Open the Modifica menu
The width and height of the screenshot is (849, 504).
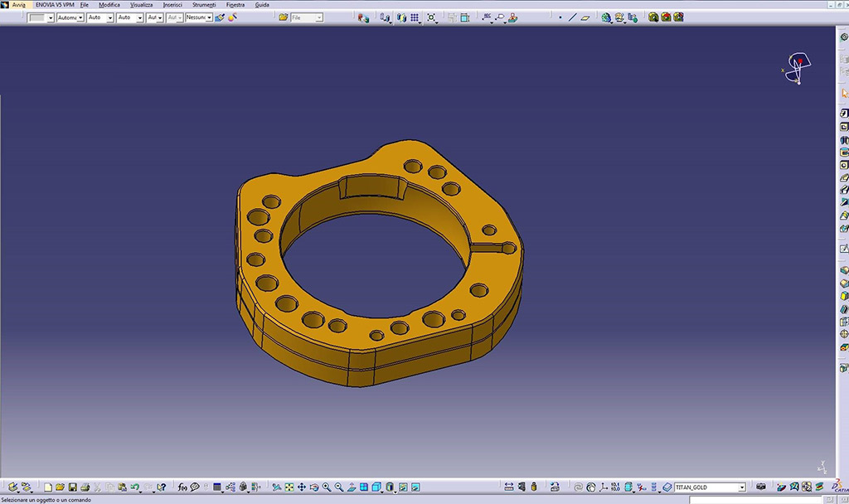(x=109, y=4)
